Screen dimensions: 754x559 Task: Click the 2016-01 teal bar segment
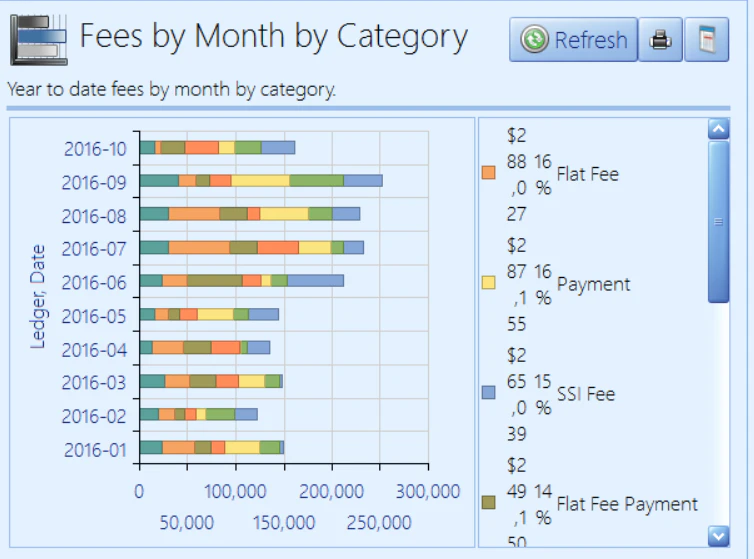151,447
